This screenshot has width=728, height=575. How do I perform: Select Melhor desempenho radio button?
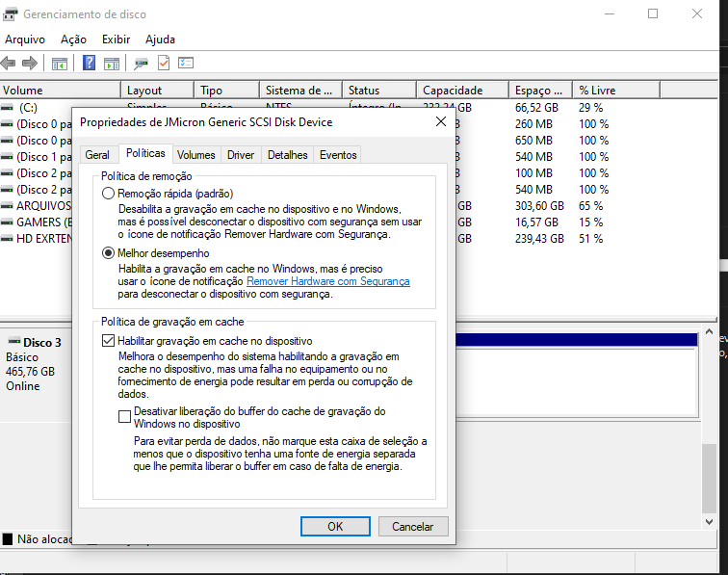pos(108,253)
